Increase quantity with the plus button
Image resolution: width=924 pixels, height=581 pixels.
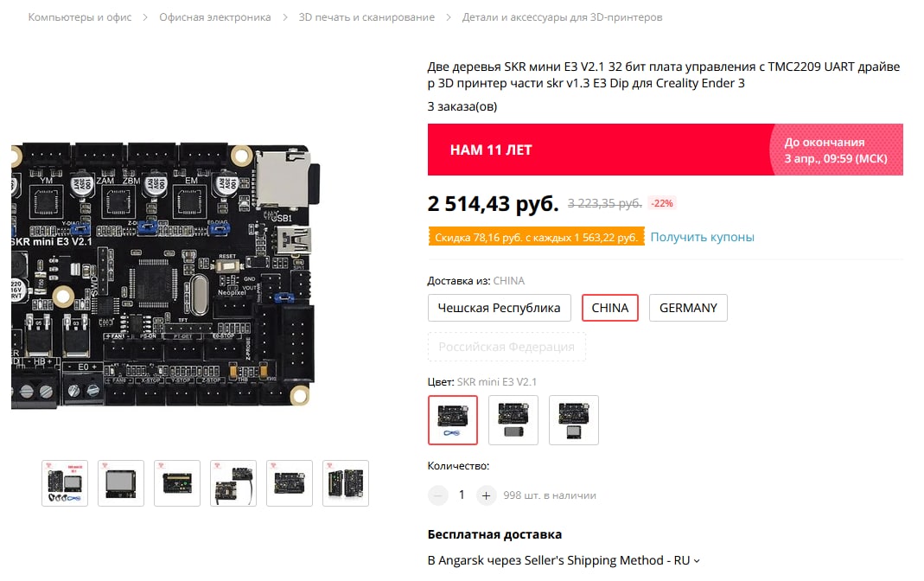tap(486, 495)
